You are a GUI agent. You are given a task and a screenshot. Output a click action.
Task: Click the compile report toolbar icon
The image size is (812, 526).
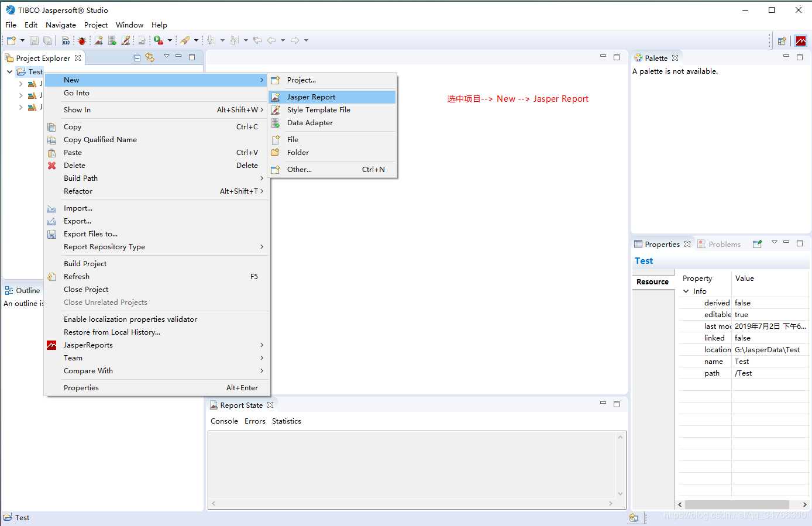coord(142,40)
